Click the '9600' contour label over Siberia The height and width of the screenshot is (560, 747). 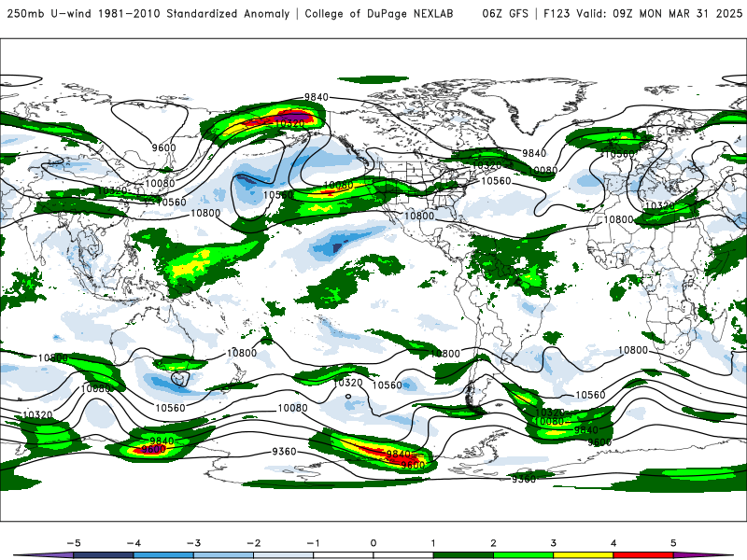point(164,148)
